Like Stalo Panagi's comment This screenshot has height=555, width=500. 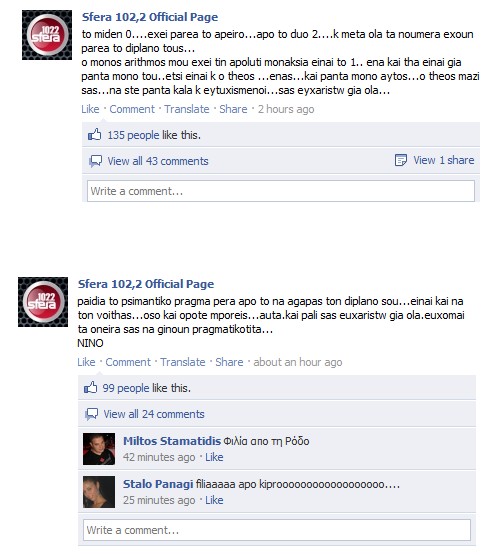tap(214, 500)
